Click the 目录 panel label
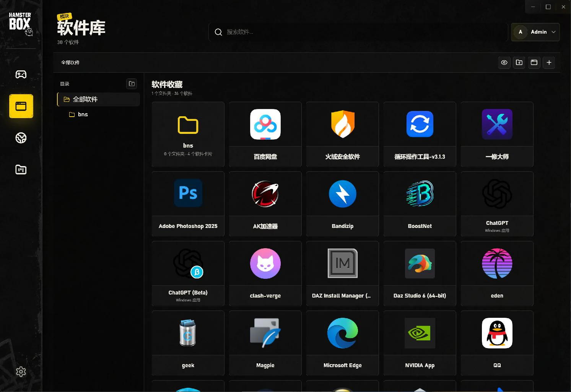Viewport: 571px width, 392px height. pos(65,84)
